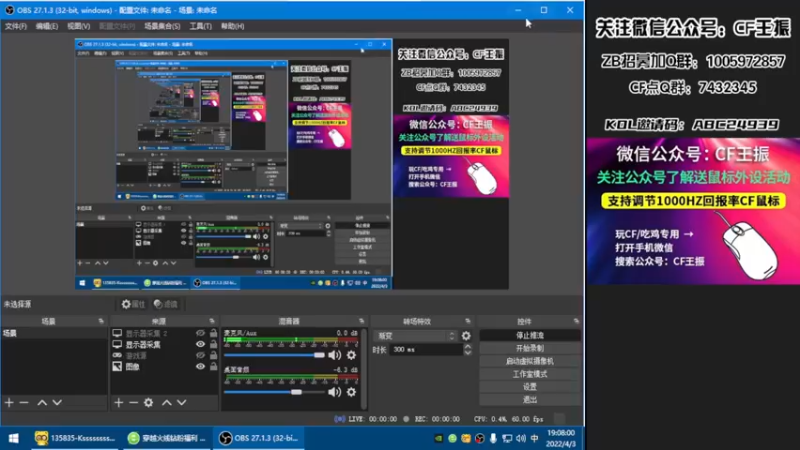Viewport: 800px width, 450px height.
Task: Switch the IME 中 language indicator in the tray
Action: click(534, 438)
